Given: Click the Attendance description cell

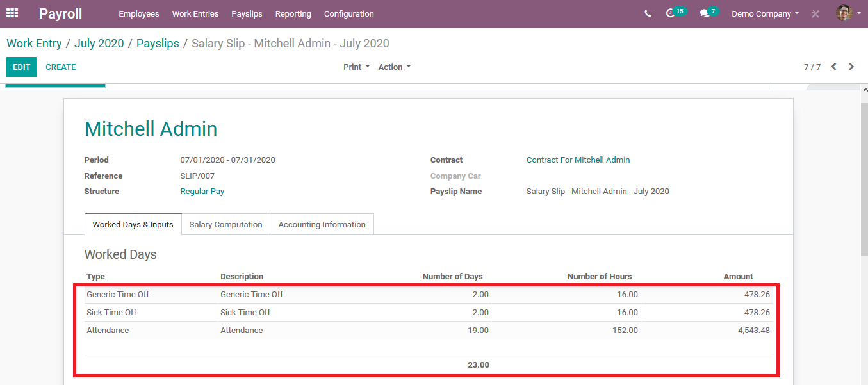Looking at the screenshot, I should tap(242, 330).
